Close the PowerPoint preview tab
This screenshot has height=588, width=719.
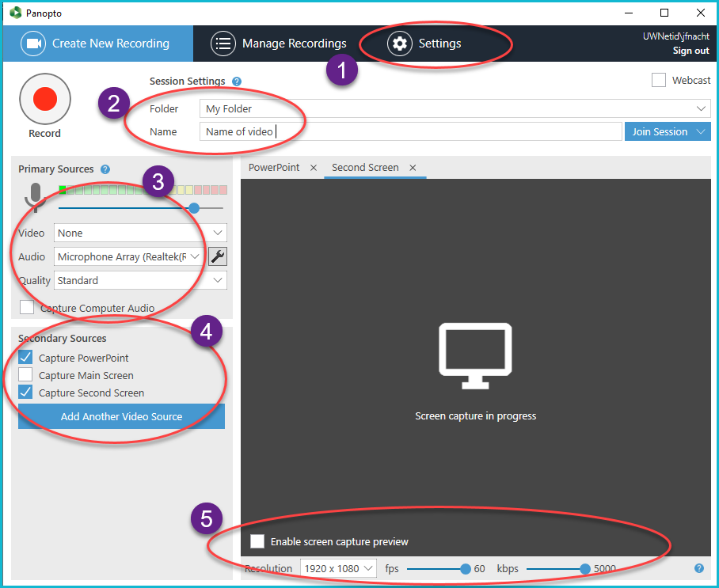point(314,168)
